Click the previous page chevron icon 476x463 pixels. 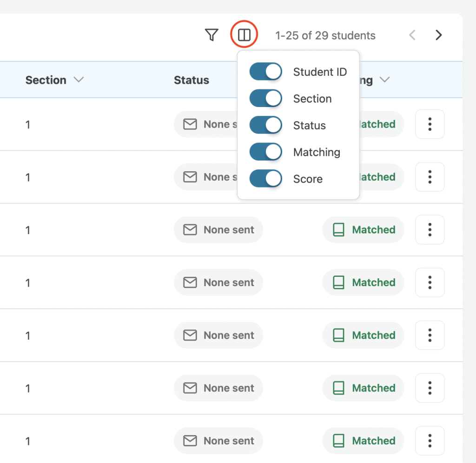(x=412, y=35)
